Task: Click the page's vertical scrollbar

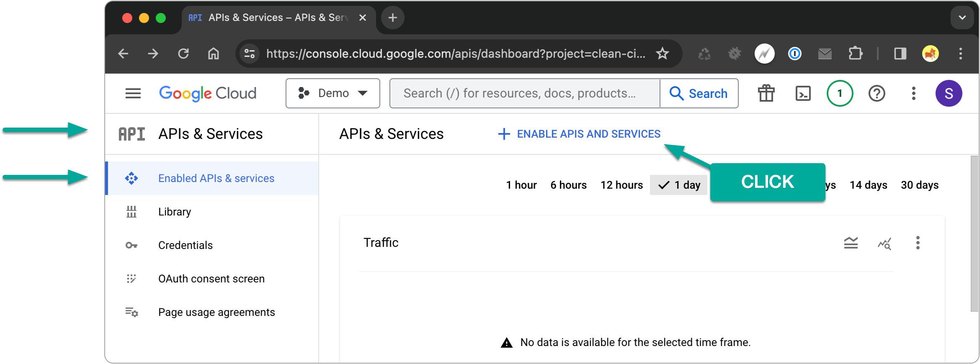Action: pyautogui.click(x=975, y=233)
